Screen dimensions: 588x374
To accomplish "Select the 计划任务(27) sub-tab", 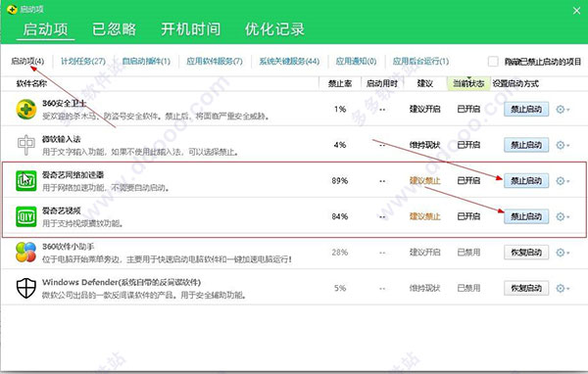I will (x=83, y=61).
